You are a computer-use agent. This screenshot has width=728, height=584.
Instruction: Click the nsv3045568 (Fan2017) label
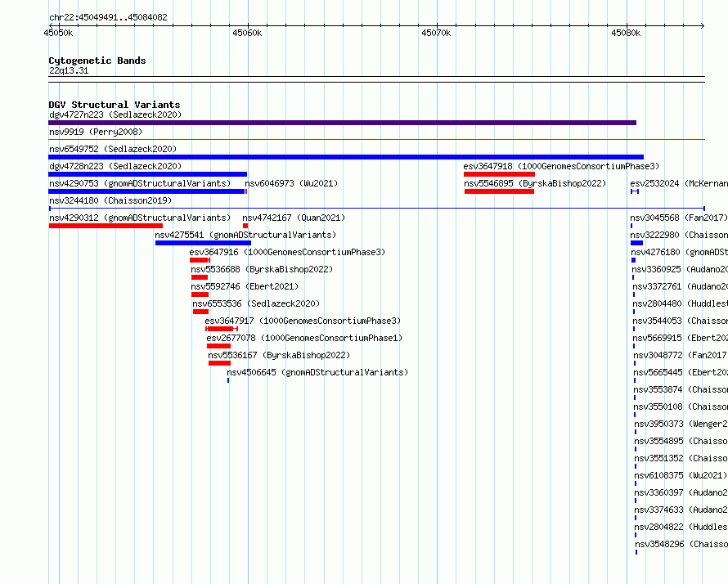679,218
